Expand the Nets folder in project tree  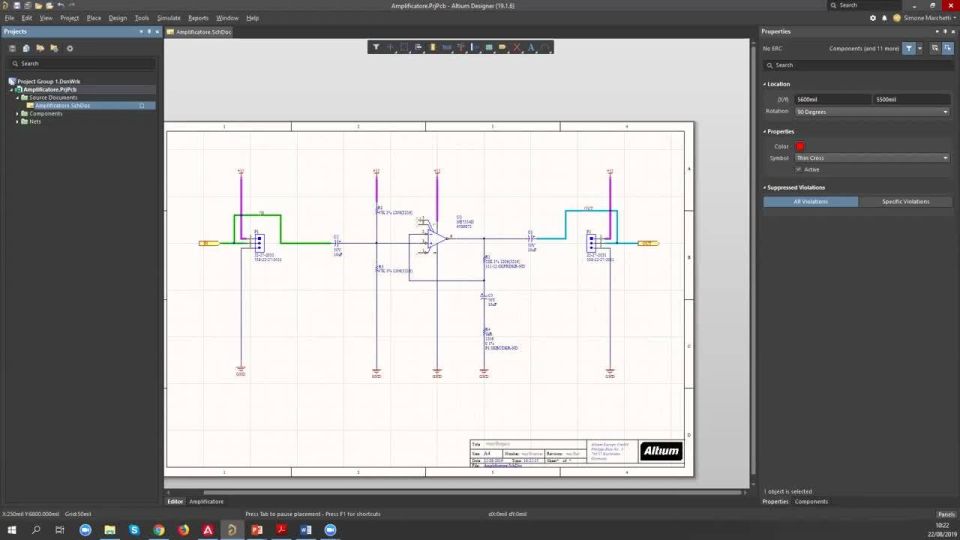pyautogui.click(x=17, y=122)
